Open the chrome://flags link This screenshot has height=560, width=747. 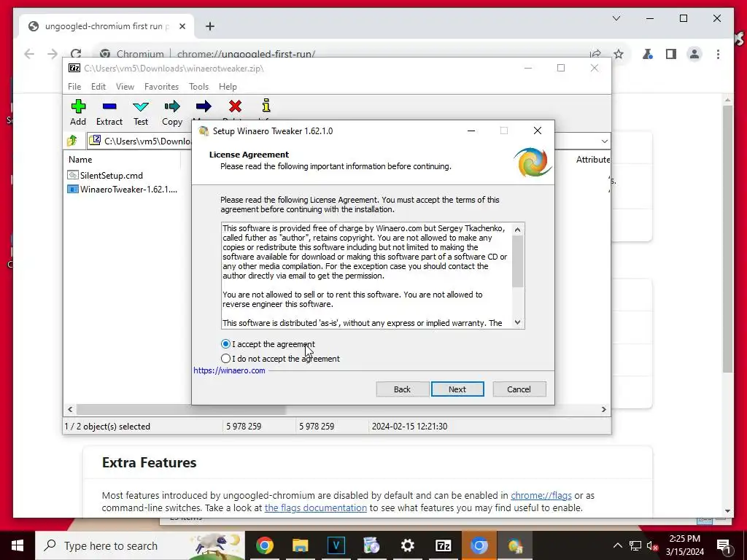click(541, 495)
